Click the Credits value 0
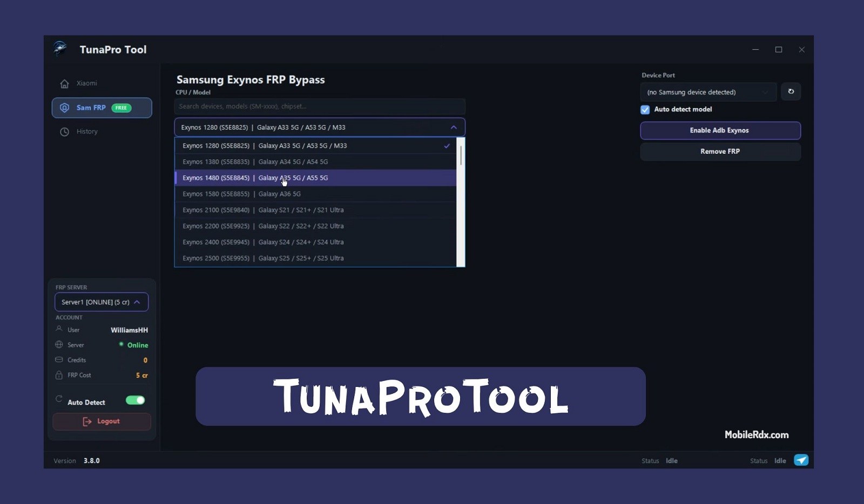Screen dimensions: 864x504 (145, 360)
